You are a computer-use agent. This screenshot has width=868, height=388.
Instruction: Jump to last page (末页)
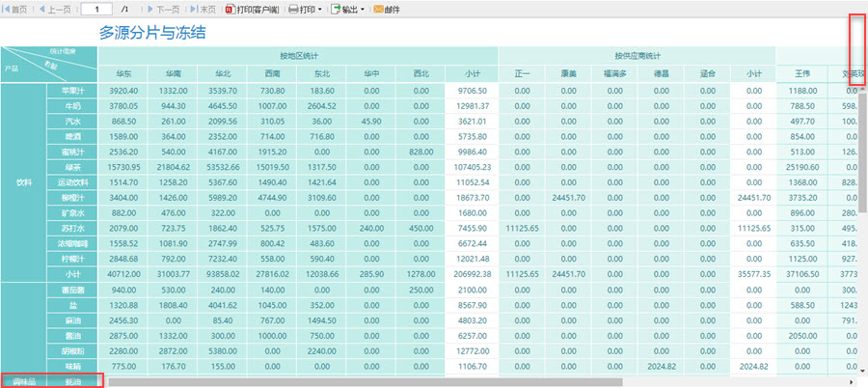(x=203, y=10)
